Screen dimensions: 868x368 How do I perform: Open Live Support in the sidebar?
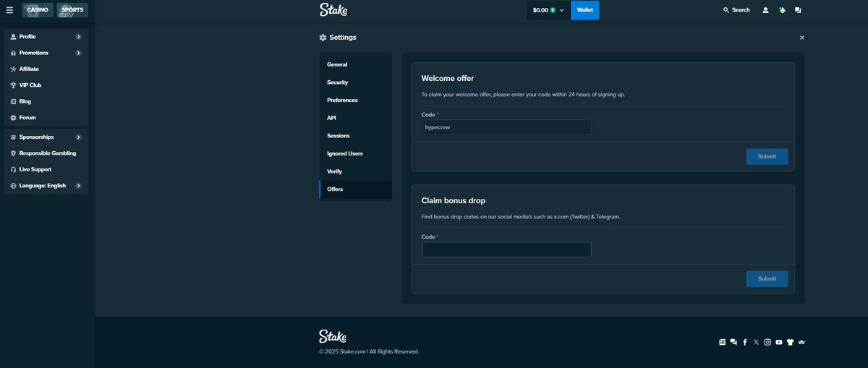(46, 169)
